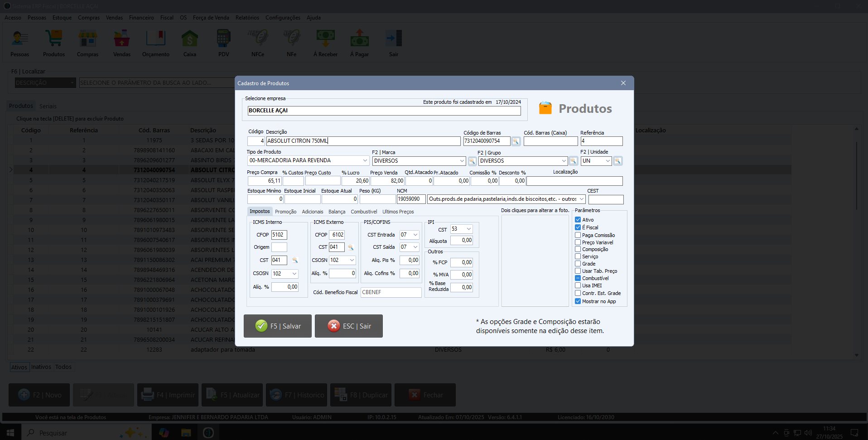Viewport: 868px width, 440px height.
Task: Click Unidade lookup magnifier icon
Action: [617, 161]
